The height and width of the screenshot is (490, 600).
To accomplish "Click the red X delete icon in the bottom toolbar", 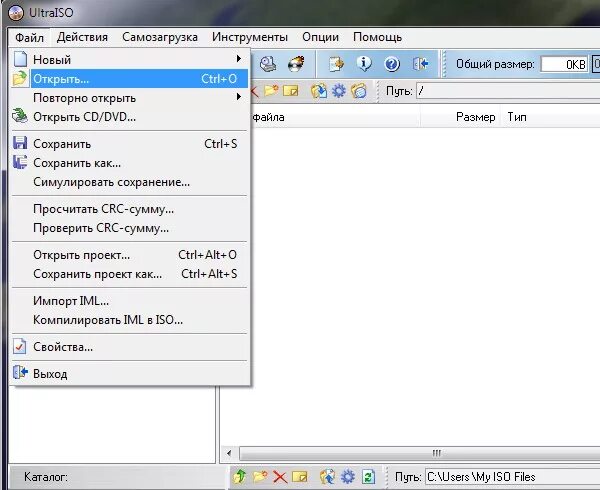I will (280, 477).
